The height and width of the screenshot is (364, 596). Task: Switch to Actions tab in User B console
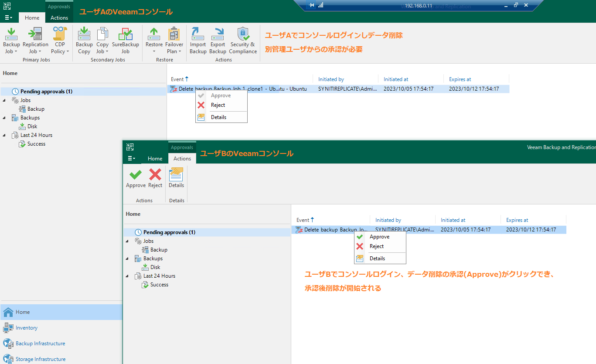[x=182, y=159]
